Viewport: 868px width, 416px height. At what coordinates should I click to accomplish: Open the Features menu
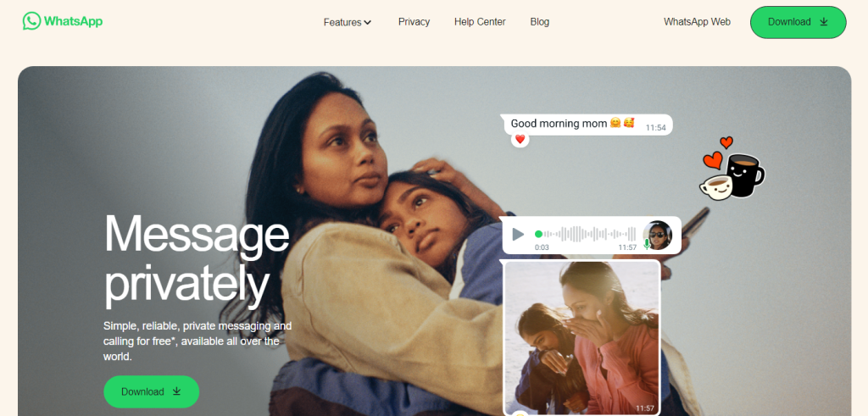point(348,22)
